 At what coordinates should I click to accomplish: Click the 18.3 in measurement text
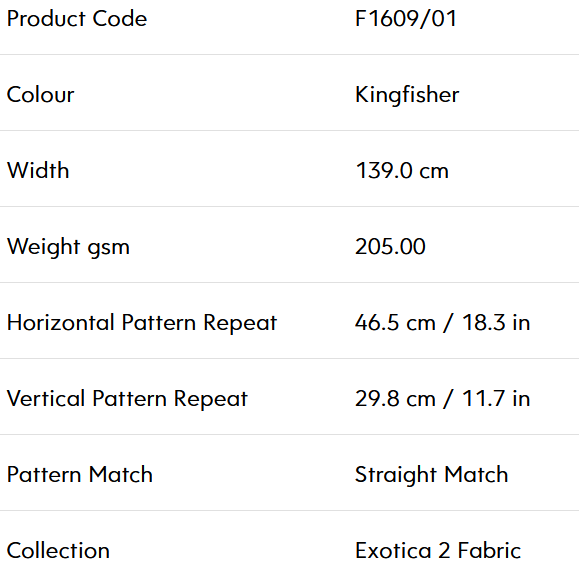pyautogui.click(x=496, y=323)
